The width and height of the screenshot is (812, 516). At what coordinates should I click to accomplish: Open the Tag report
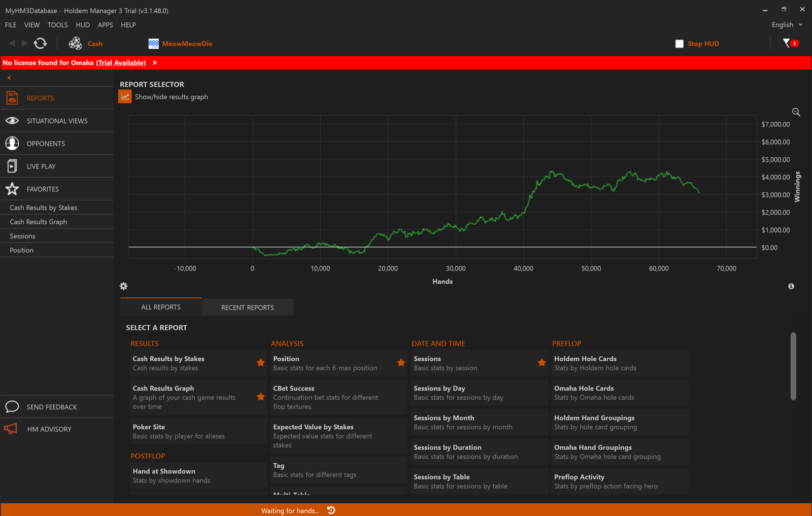tap(339, 470)
